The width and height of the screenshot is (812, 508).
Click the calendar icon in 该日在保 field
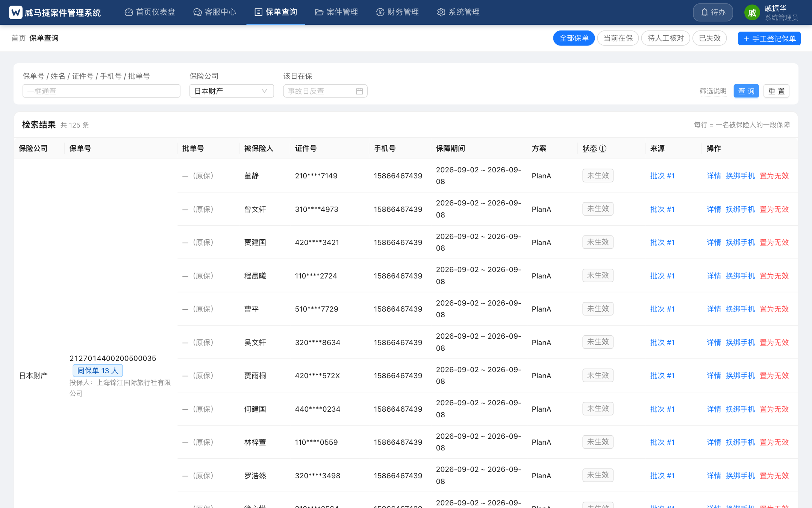coord(359,91)
